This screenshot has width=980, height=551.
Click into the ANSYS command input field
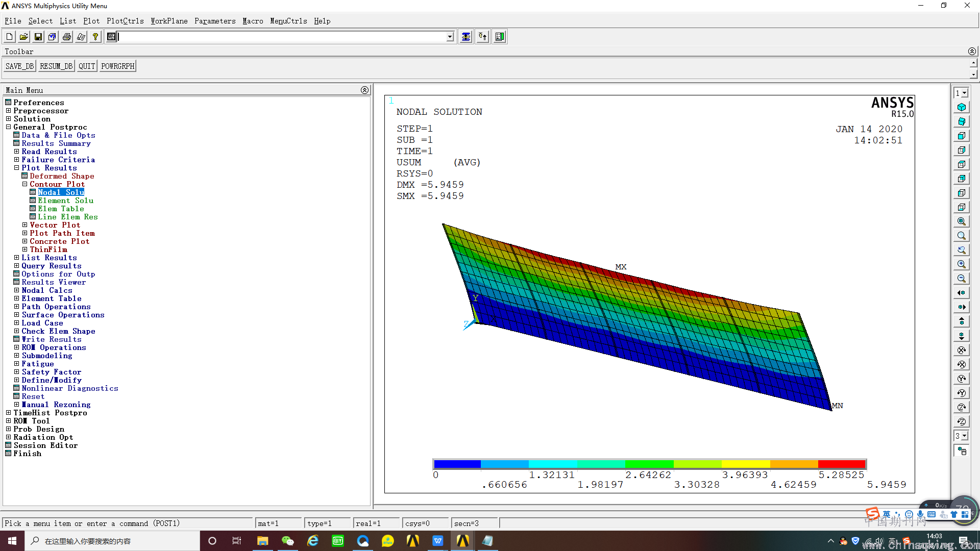pyautogui.click(x=282, y=37)
